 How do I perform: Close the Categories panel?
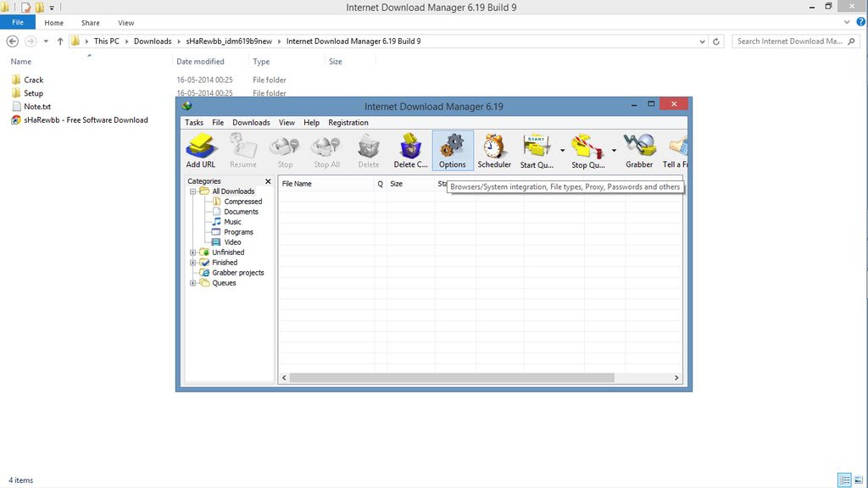pos(268,181)
